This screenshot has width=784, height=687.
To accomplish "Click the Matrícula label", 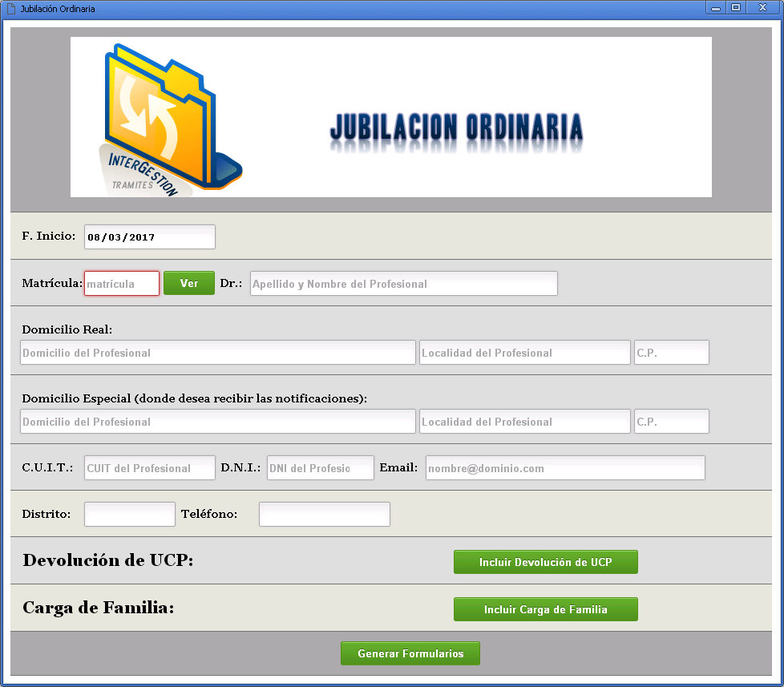I will (52, 284).
